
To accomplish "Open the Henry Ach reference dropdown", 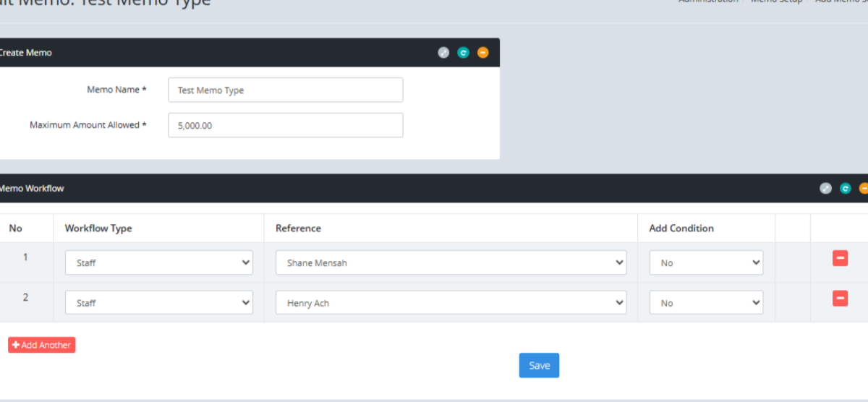I will 451,303.
